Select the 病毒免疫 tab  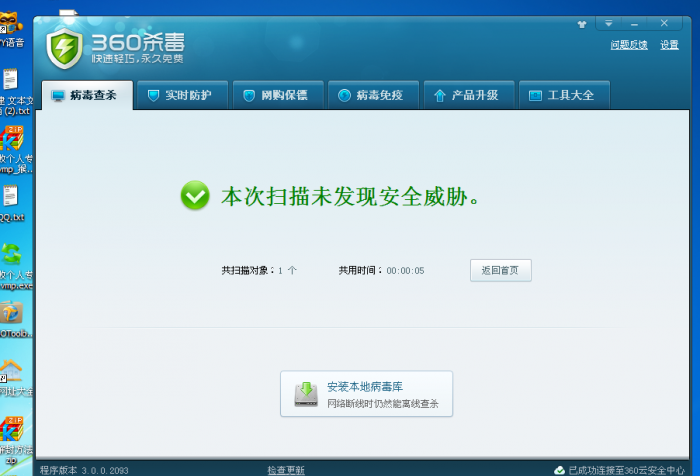pos(374,95)
